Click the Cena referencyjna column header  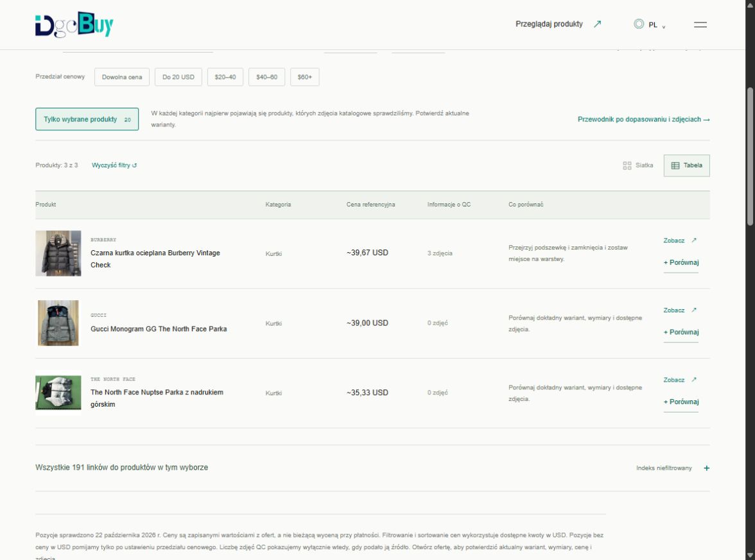(370, 205)
